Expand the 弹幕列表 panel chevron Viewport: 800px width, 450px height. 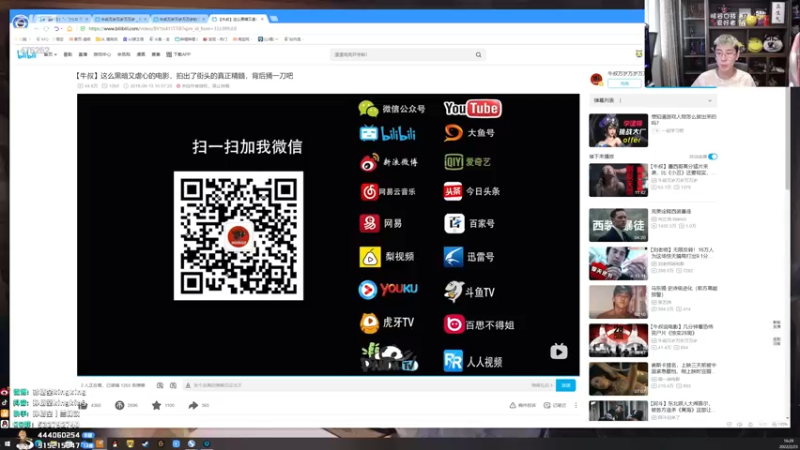(x=710, y=101)
